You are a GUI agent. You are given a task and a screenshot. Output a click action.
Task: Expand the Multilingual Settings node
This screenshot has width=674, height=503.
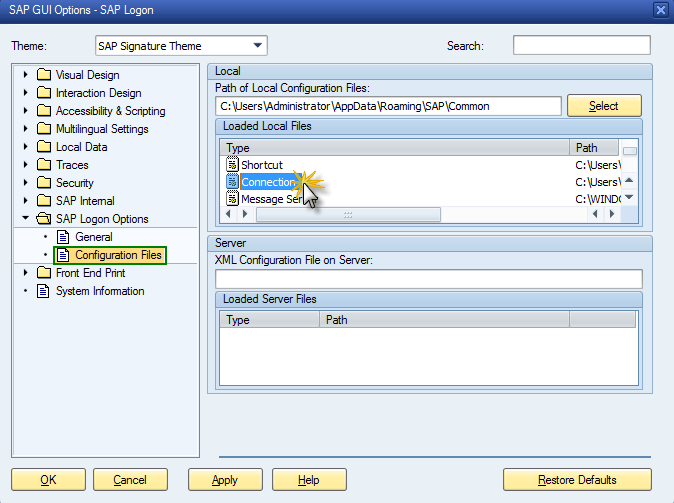pos(26,129)
